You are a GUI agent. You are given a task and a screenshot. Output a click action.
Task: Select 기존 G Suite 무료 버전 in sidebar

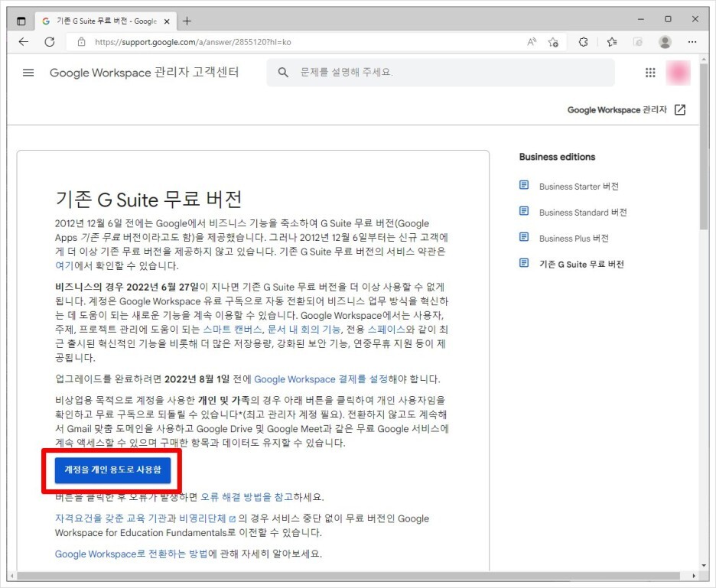(x=581, y=265)
